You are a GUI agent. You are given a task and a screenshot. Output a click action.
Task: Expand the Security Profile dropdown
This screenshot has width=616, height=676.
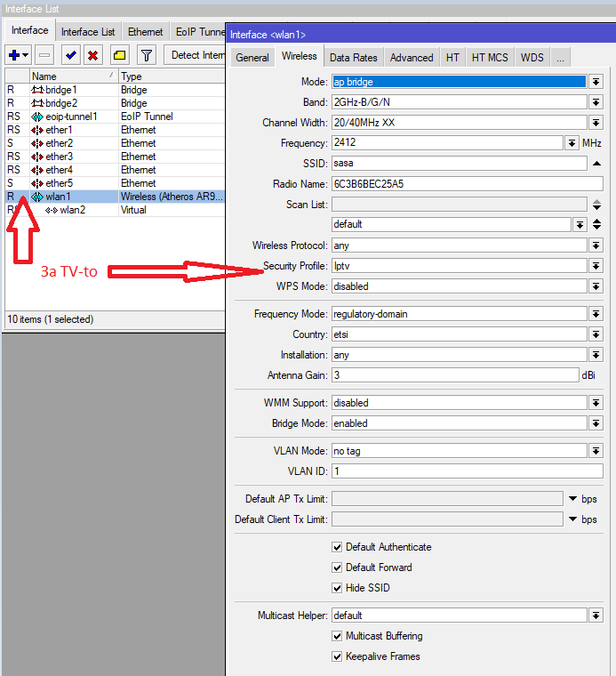pos(596,266)
